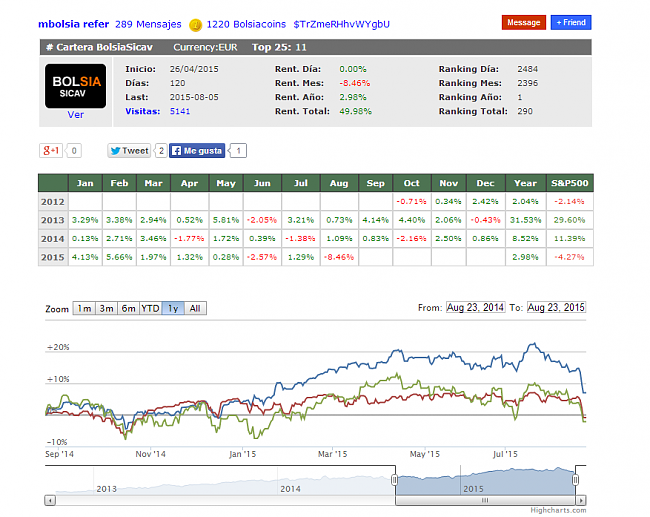
Task: Select the 6m zoom range
Action: (x=128, y=308)
